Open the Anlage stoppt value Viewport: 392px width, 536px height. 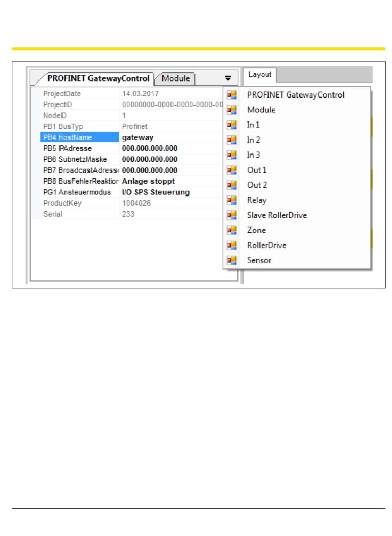pyautogui.click(x=149, y=181)
